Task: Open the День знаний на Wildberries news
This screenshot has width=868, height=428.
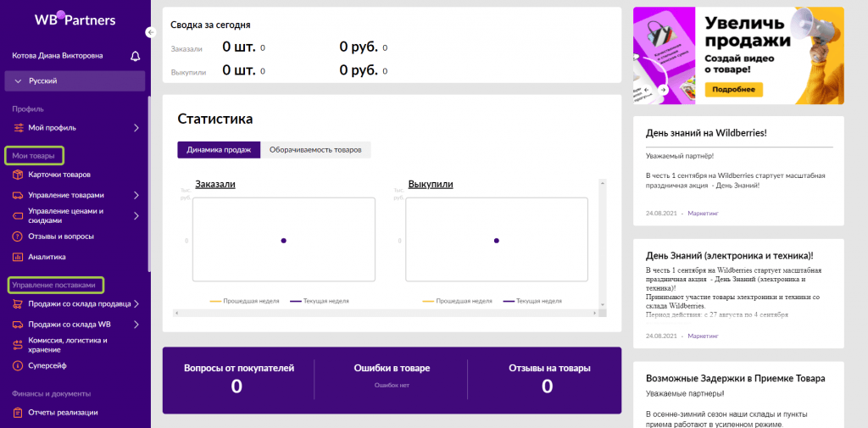Action: pos(706,133)
